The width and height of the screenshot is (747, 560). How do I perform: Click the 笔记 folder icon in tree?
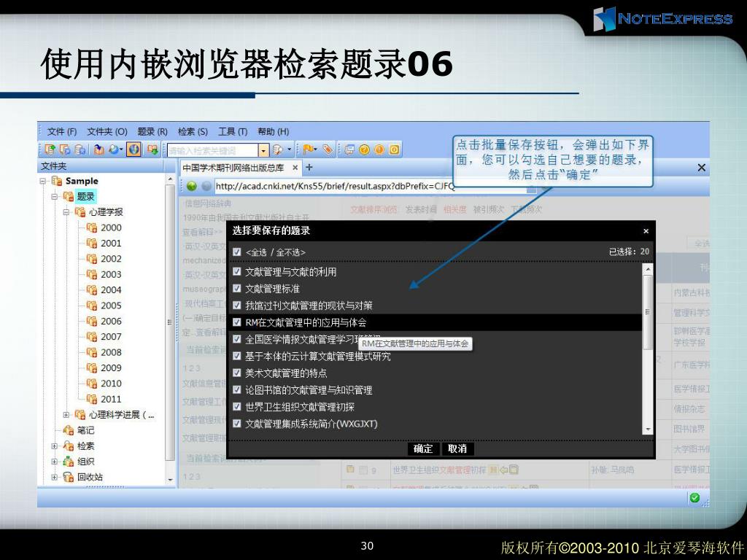(68, 430)
